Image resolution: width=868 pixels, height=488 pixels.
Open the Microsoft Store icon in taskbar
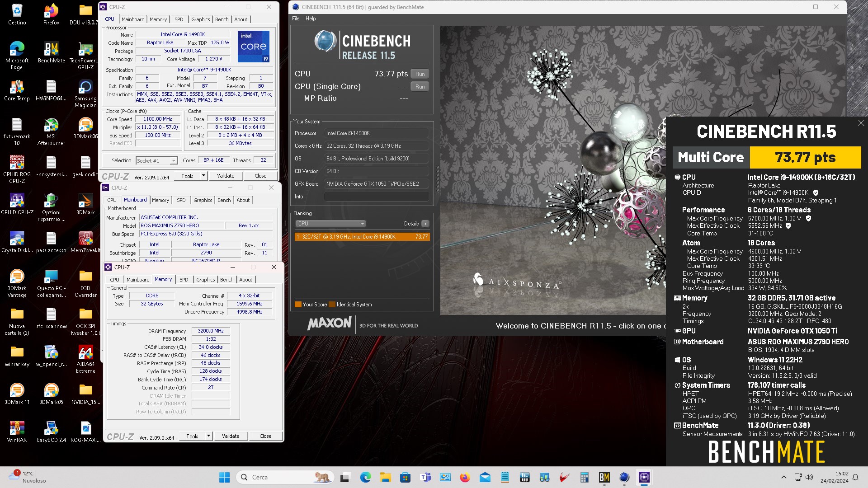pos(405,477)
